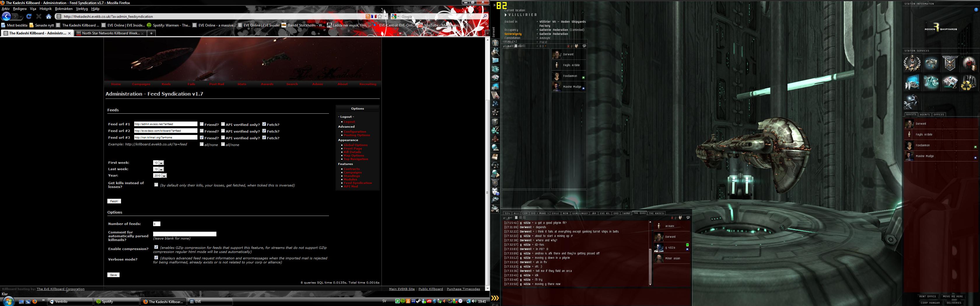980x306 pixels.
Task: Open the speech bubble icon in Local chat
Action: coord(584,46)
